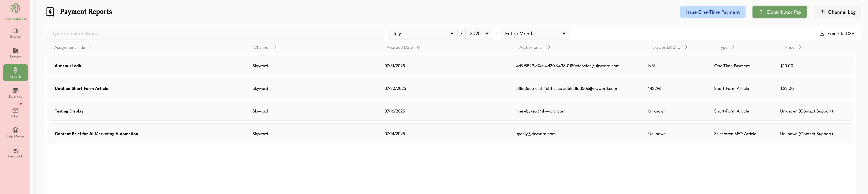Viewport: 868px width, 194px height.
Task: Click Short-Form Article type in Testing Display row
Action: pos(731,111)
